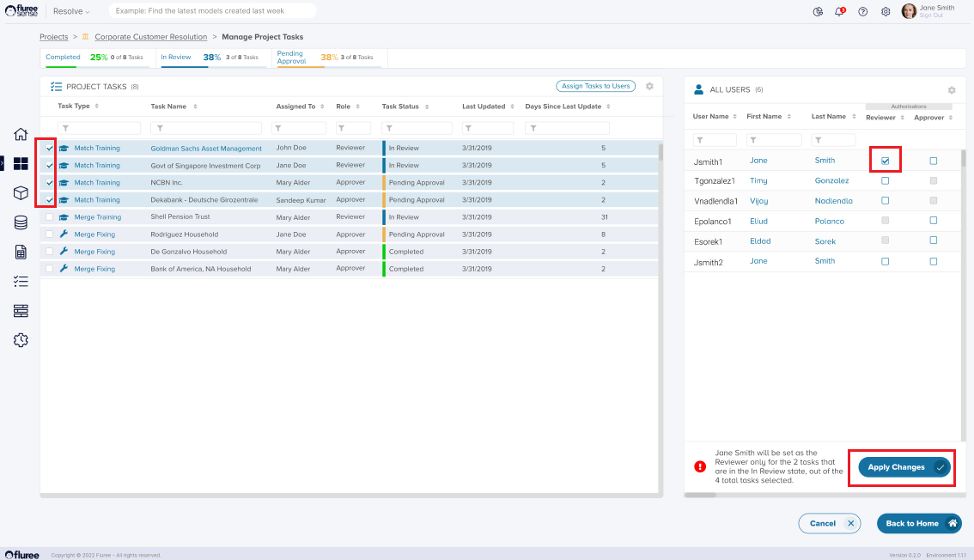Viewport: 974px width, 560px height.
Task: Open the top bar settings gear
Action: [x=886, y=11]
